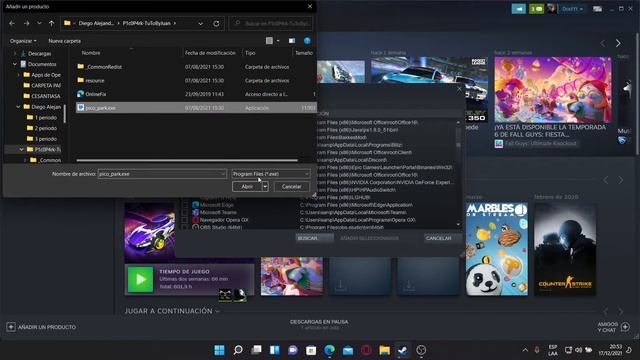Select the 2 periodo folder

coord(42,128)
